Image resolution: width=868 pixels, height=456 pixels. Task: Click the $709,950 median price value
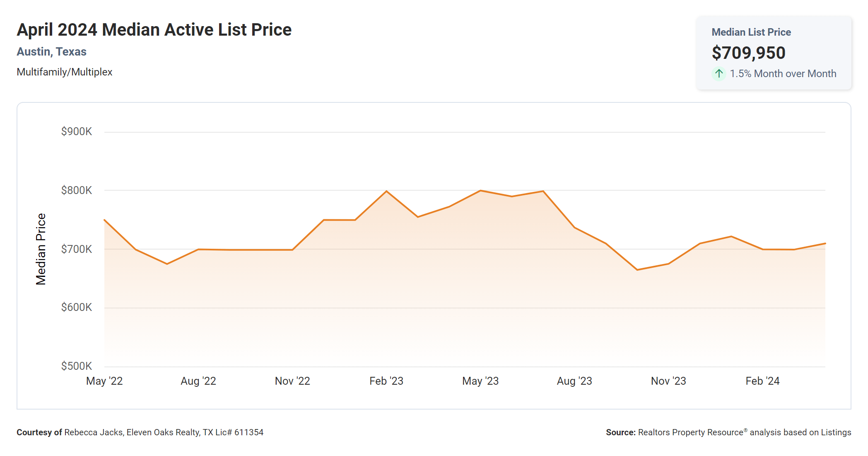[748, 53]
